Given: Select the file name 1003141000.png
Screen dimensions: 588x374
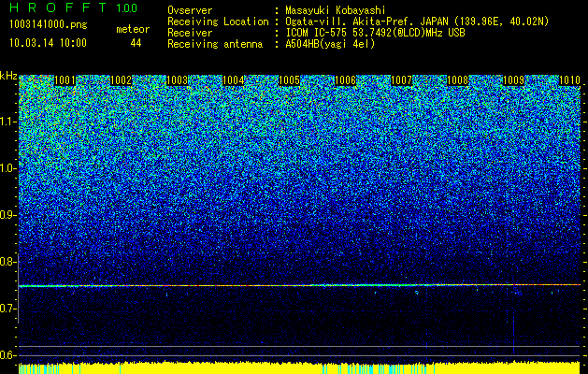Looking at the screenshot, I should pyautogui.click(x=49, y=24).
